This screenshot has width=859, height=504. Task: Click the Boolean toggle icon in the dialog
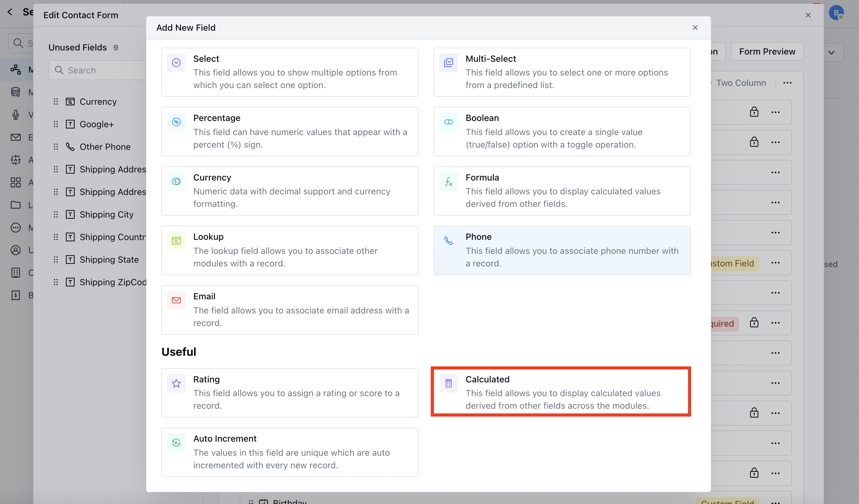(x=449, y=122)
